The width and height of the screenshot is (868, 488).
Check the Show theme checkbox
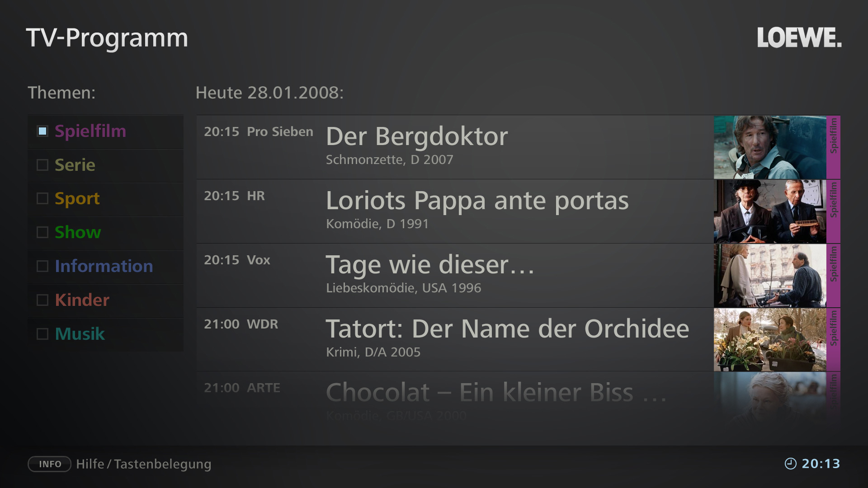42,232
